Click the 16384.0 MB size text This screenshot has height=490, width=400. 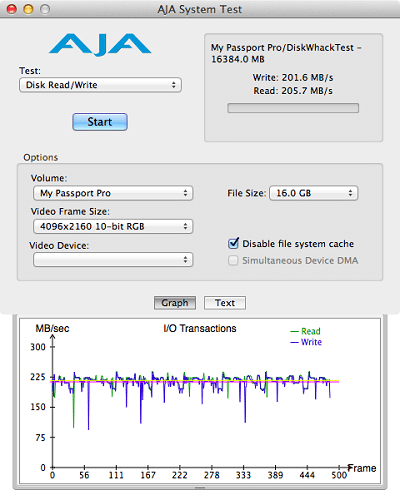pos(238,59)
